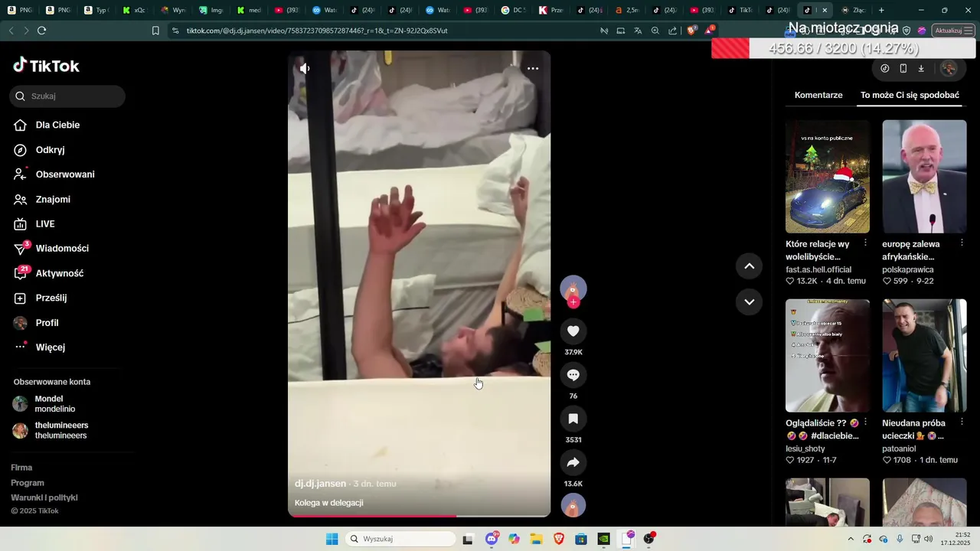Click the TikTok logo
The width and height of the screenshot is (980, 551).
(47, 66)
